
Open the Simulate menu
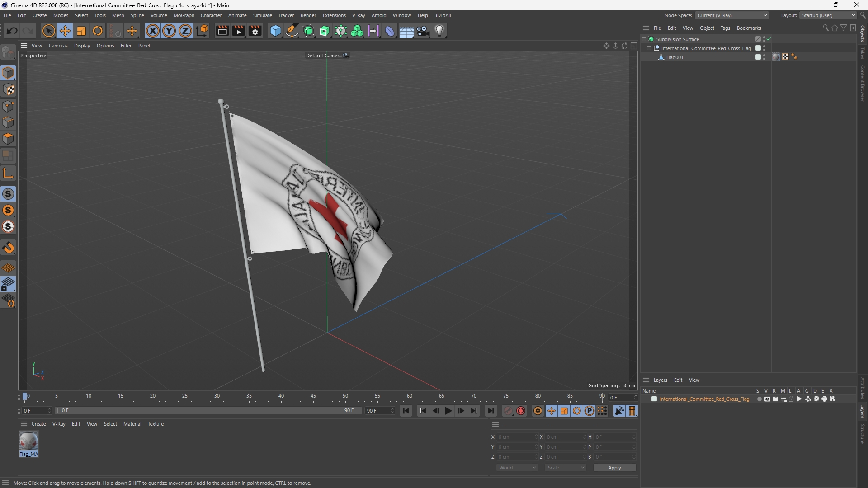(262, 15)
